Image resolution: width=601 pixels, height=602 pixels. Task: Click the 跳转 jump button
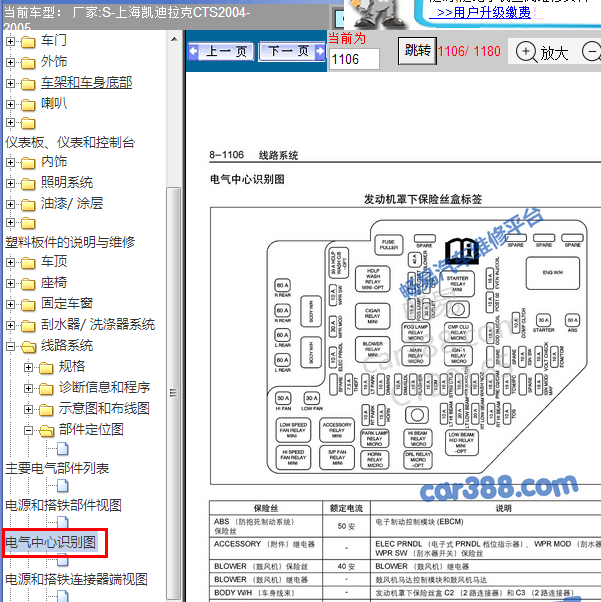tap(417, 50)
